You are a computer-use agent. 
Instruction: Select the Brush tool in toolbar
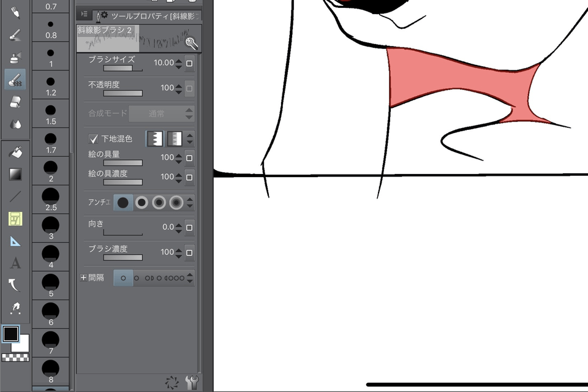(15, 35)
